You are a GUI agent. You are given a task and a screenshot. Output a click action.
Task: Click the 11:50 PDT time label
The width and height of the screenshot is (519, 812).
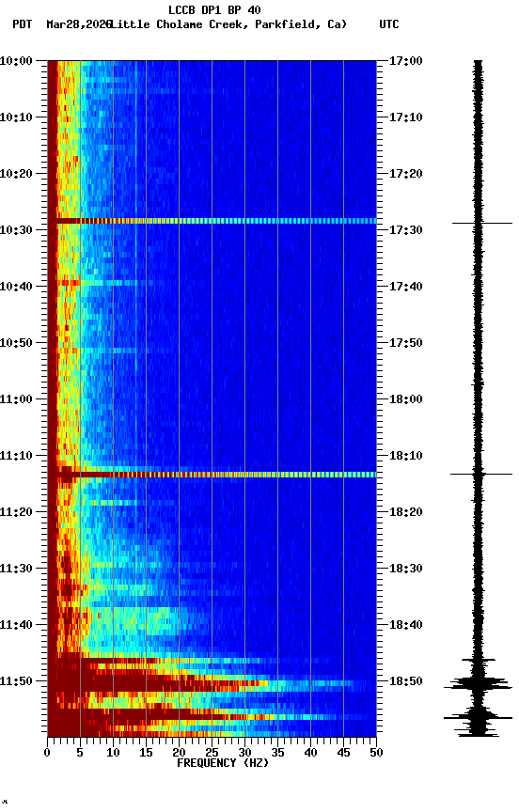(16, 681)
